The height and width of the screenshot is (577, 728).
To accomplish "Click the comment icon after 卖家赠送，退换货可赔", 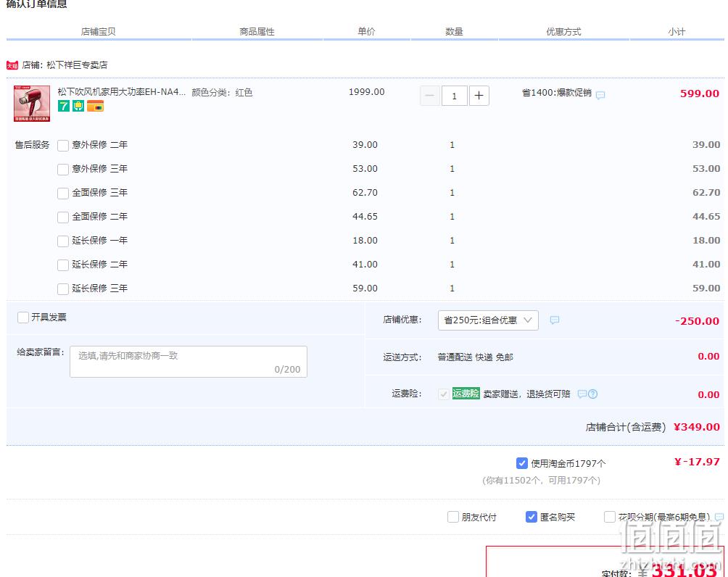I will point(582,394).
